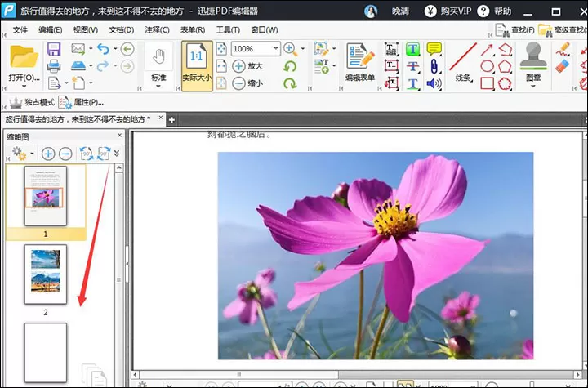Image resolution: width=588 pixels, height=388 pixels.
Task: Click the horizontal scrollbar under the document
Action: point(358,374)
